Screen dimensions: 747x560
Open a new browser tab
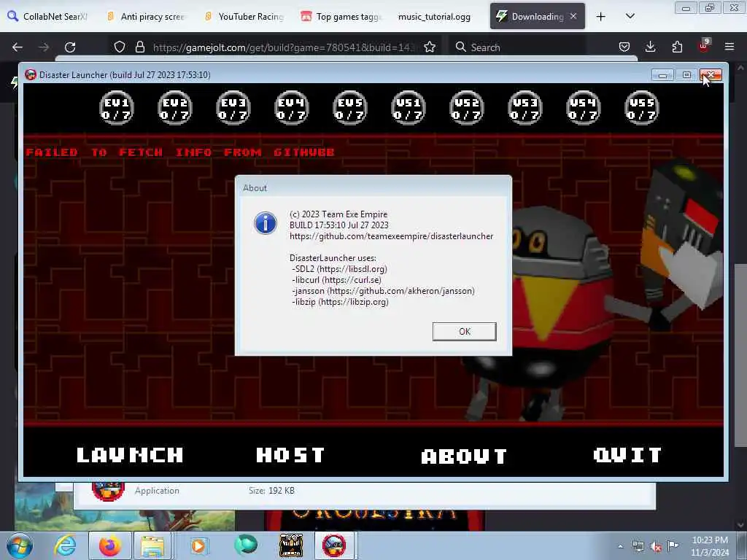click(x=601, y=17)
